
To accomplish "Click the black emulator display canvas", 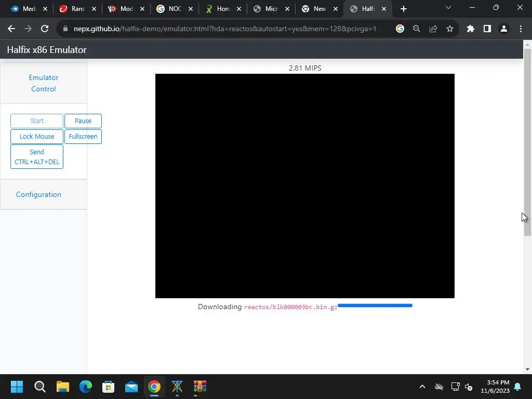I will pyautogui.click(x=304, y=186).
